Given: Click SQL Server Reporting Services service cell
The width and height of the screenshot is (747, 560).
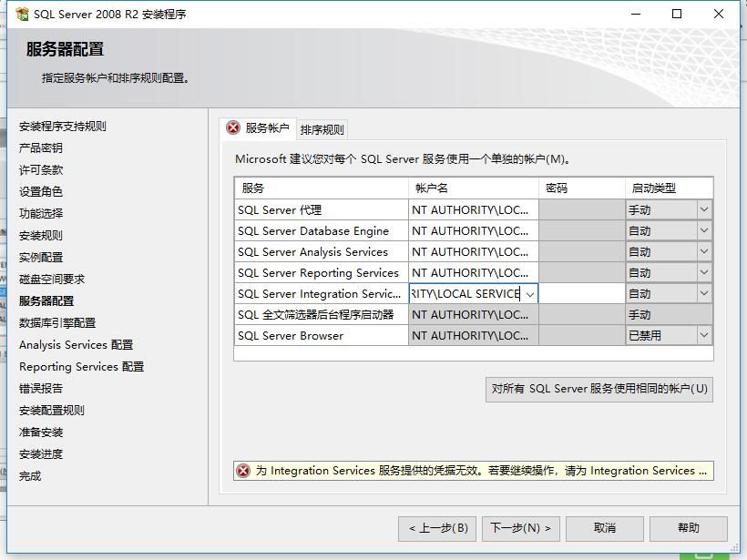Looking at the screenshot, I should click(322, 273).
